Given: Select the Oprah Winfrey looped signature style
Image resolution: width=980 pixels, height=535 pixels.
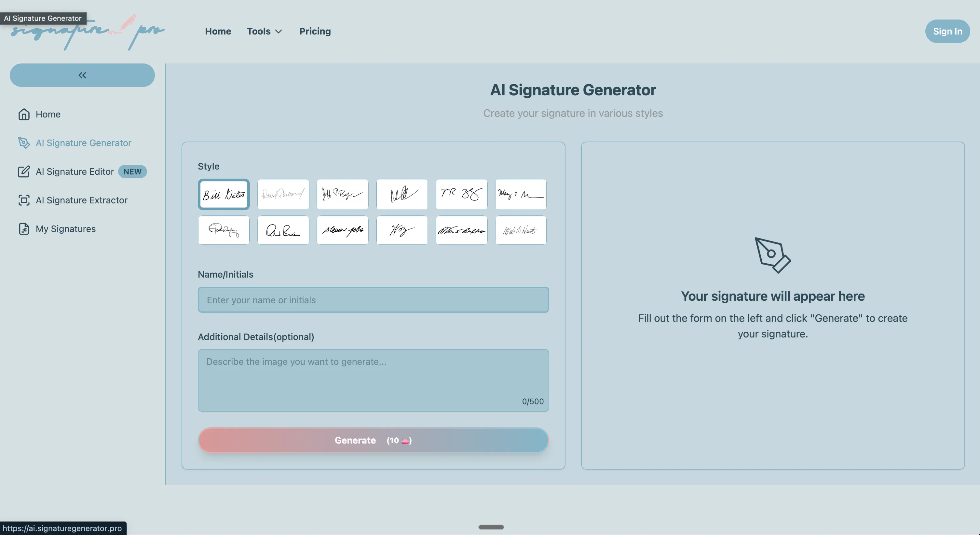Looking at the screenshot, I should point(224,230).
